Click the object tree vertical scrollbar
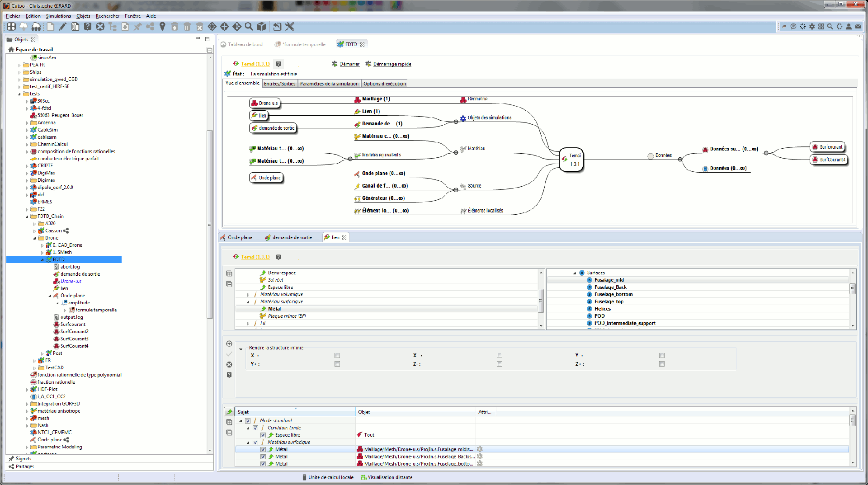The image size is (868, 485). point(210,224)
